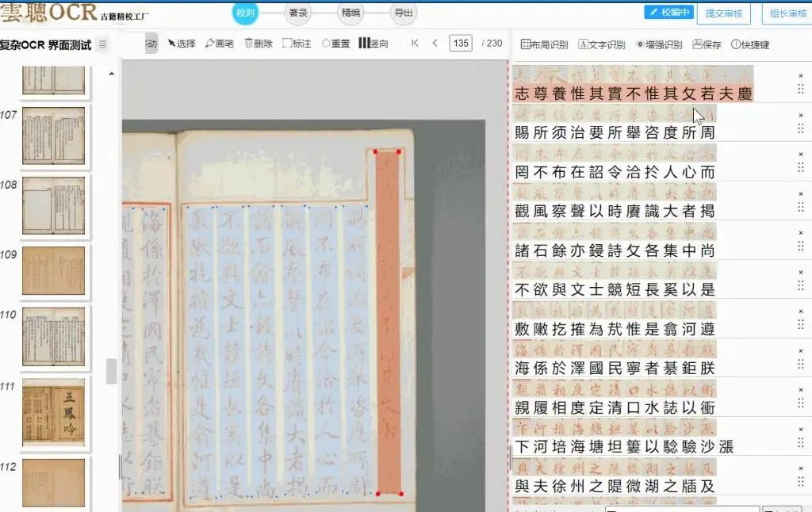812x512 pixels.
Task: Open the 快捷键 shortcuts help
Action: pyautogui.click(x=750, y=44)
